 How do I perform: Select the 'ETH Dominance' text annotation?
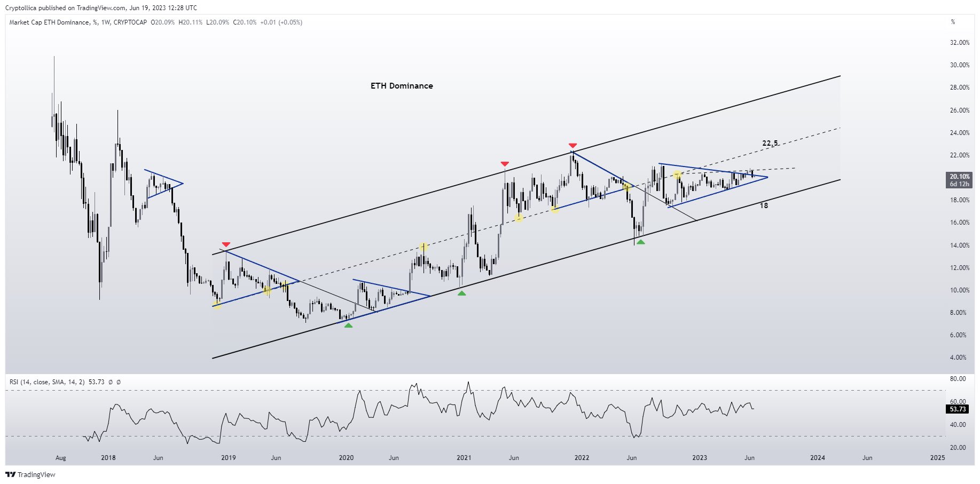[x=402, y=86]
